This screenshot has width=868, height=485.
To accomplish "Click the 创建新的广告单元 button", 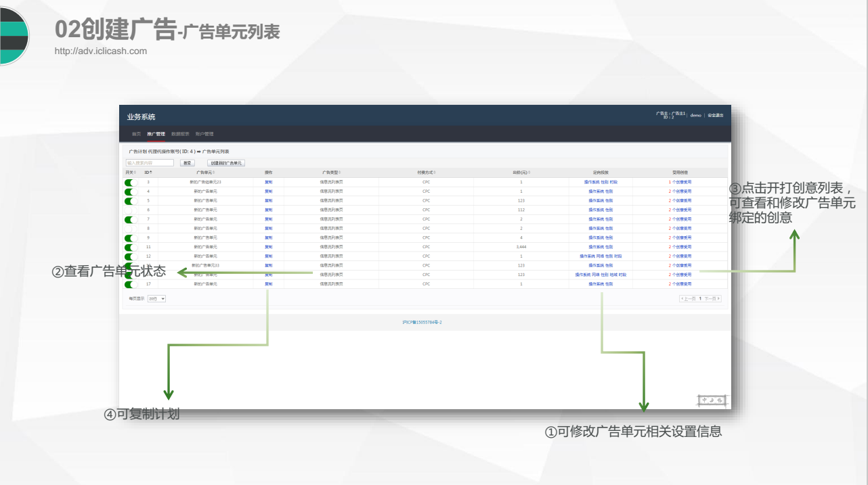I will tap(225, 163).
